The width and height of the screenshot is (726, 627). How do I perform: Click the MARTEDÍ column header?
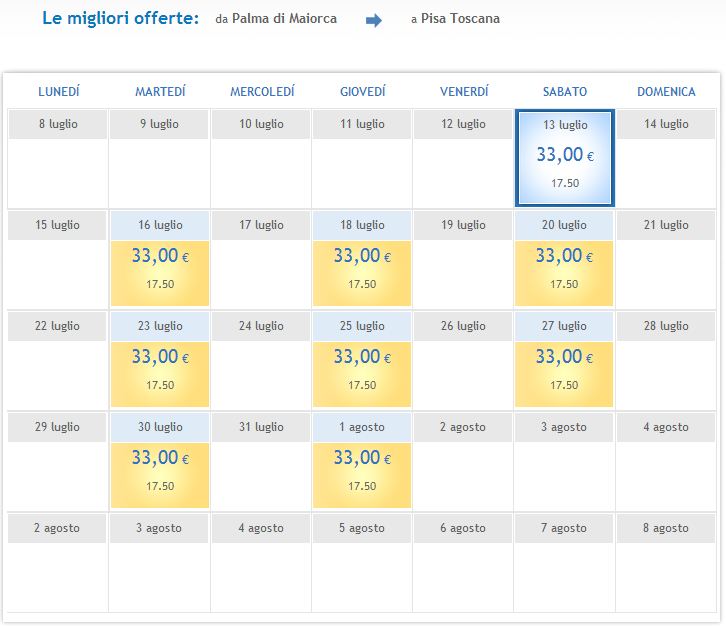click(x=160, y=92)
